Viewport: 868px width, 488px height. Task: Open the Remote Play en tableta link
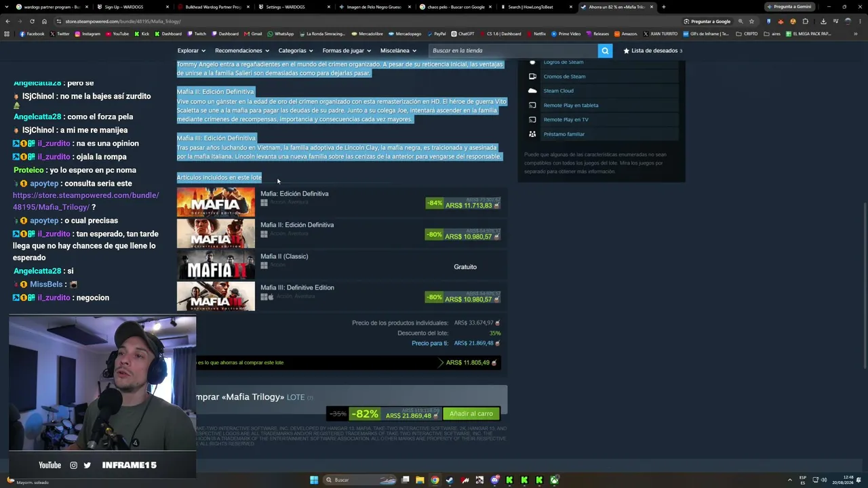pyautogui.click(x=571, y=105)
